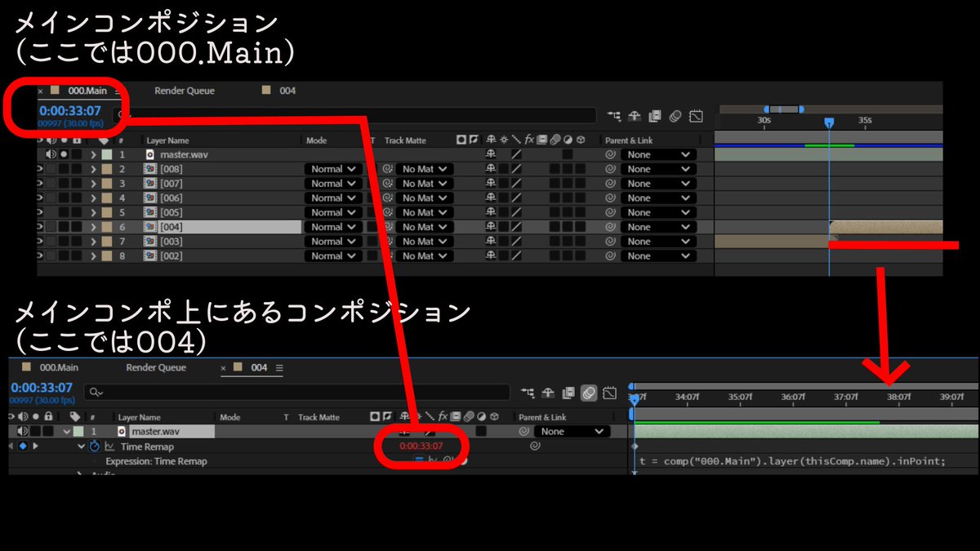Toggle Time Remap keyframe at current time
Image resolution: width=980 pixels, height=551 pixels.
click(23, 447)
